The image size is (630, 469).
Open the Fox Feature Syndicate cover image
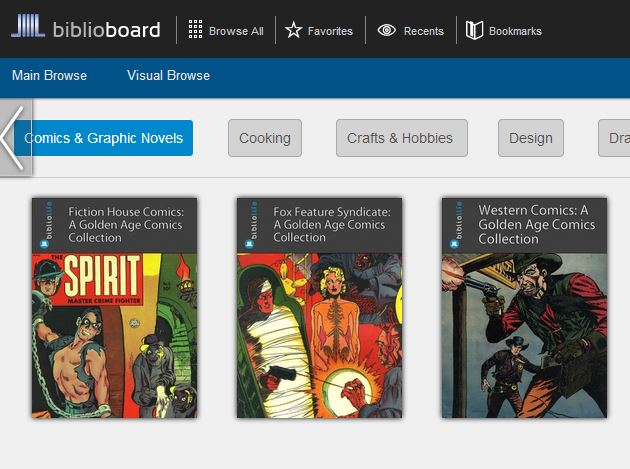pos(319,335)
